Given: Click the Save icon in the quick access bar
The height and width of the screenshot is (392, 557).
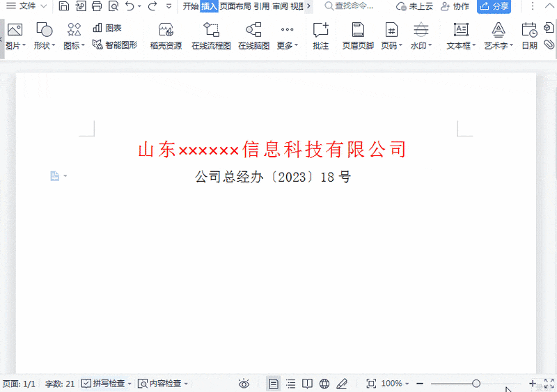Looking at the screenshot, I should 63,6.
